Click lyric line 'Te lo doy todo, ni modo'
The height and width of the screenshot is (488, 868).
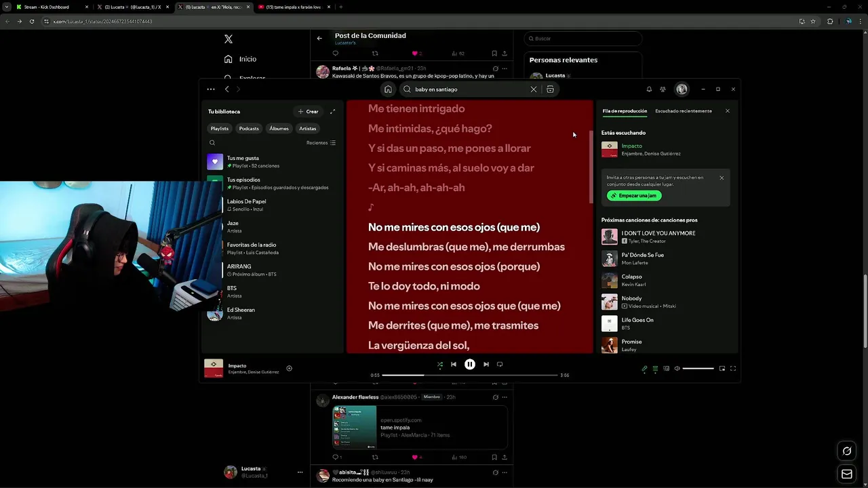(424, 286)
